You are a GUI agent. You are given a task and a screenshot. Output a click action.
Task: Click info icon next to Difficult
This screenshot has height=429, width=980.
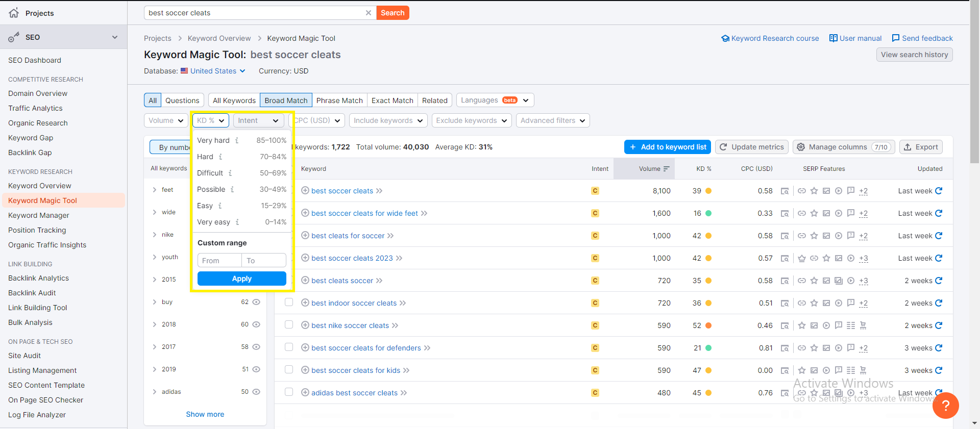pos(230,173)
